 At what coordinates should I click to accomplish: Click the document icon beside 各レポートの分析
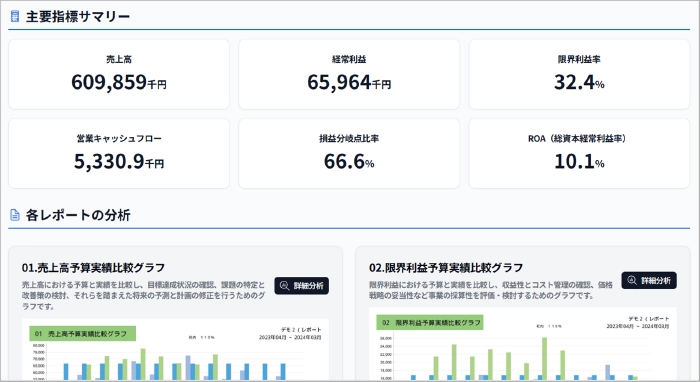[15, 215]
